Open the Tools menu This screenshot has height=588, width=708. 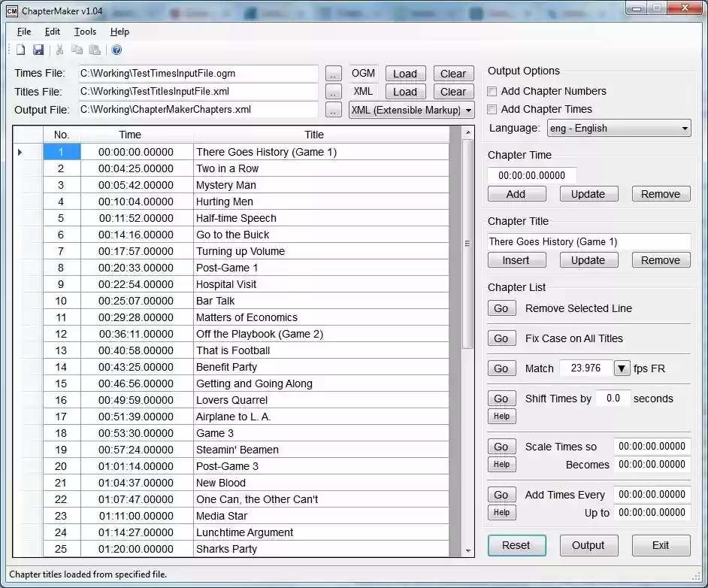coord(84,32)
